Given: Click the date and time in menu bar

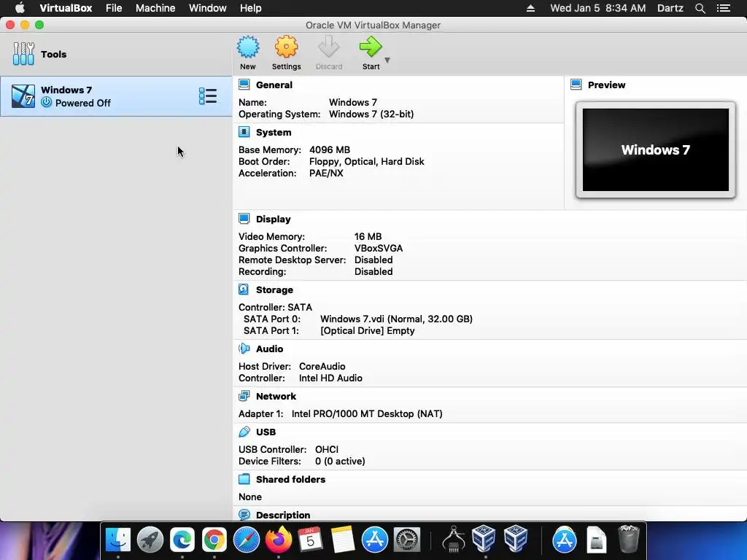Looking at the screenshot, I should [598, 8].
